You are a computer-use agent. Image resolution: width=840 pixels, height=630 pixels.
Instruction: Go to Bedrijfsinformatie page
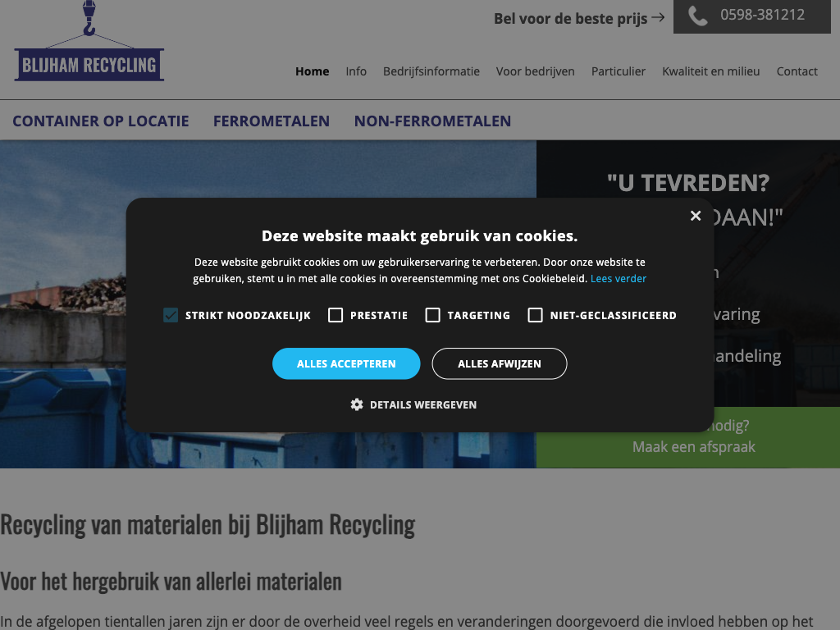431,71
